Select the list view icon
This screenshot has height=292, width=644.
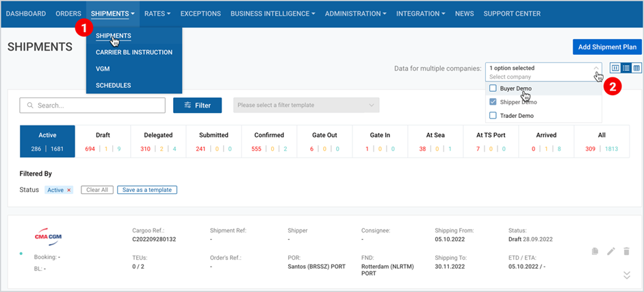[626, 68]
